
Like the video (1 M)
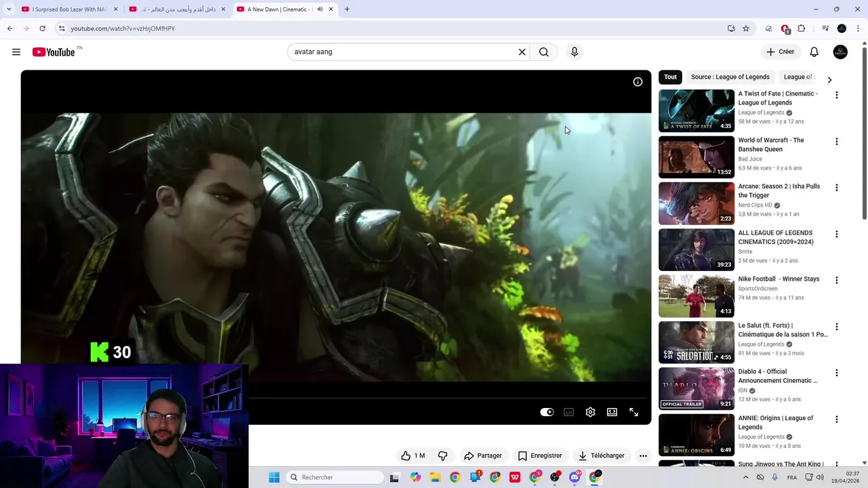[x=413, y=455]
